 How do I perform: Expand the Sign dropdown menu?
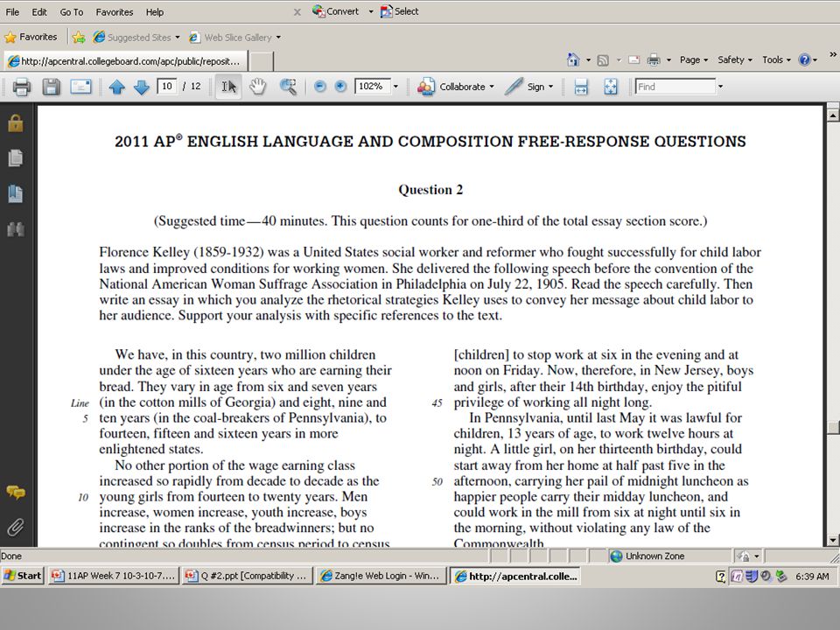pos(550,87)
